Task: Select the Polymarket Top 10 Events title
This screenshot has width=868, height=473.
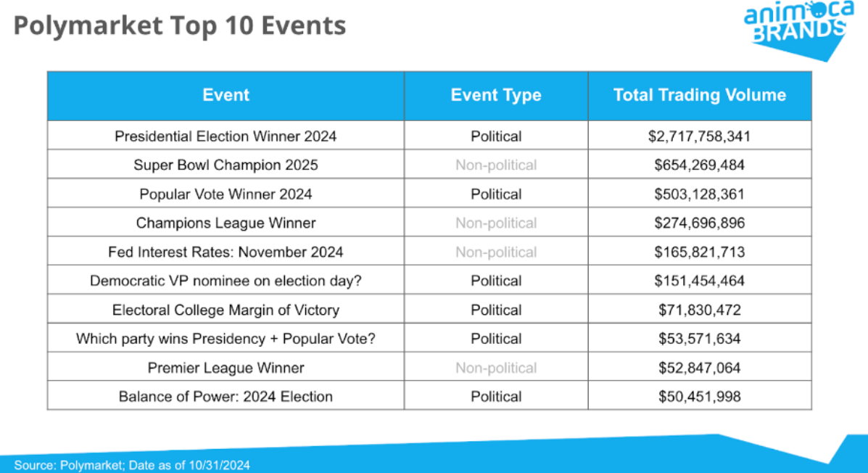Action: tap(180, 27)
